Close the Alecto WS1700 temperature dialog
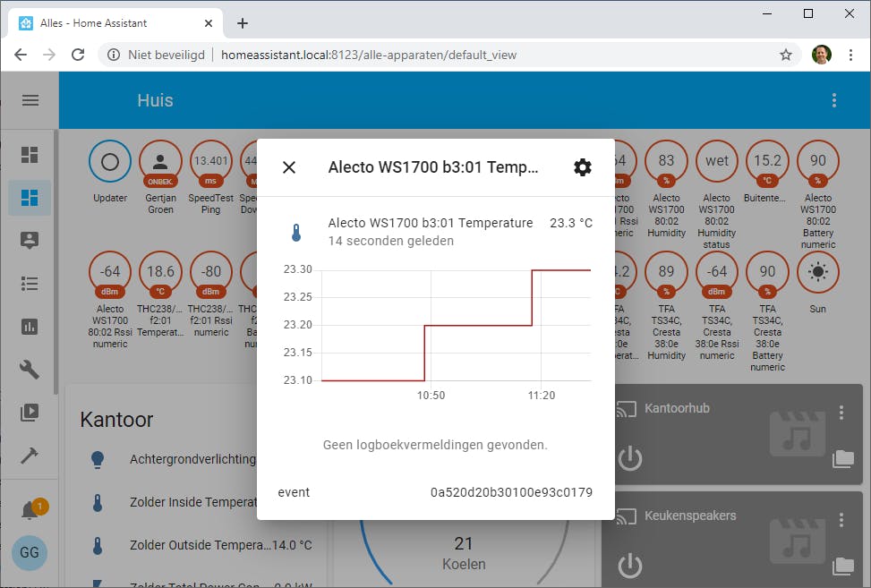 tap(289, 167)
